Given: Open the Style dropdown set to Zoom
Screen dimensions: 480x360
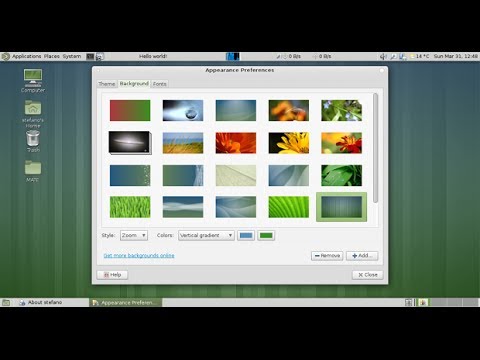Looking at the screenshot, I should (134, 235).
